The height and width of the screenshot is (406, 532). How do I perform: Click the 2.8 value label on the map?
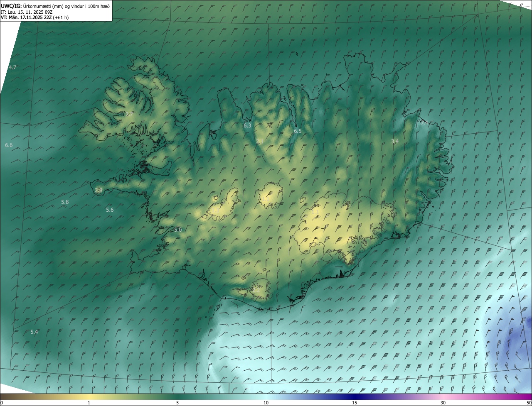tap(99, 190)
